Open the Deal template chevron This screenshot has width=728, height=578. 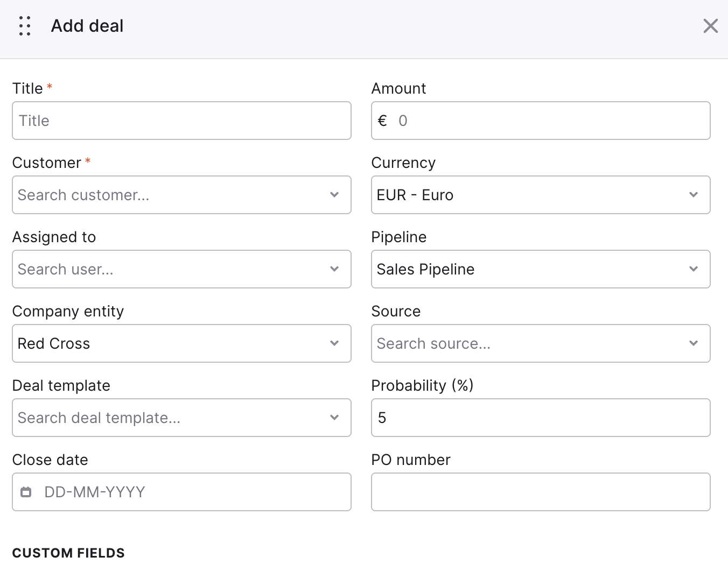point(334,418)
